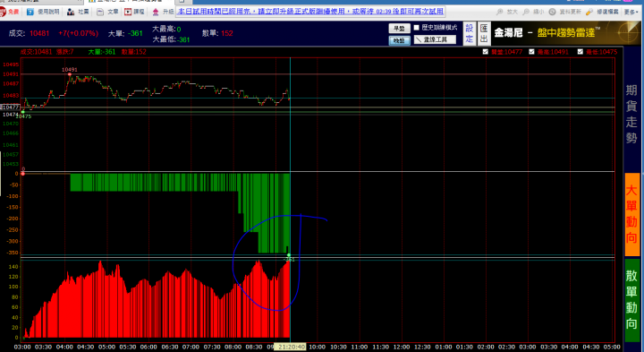Expand the 更多 dropdown menu
This screenshot has height=352, width=644.
point(631,12)
